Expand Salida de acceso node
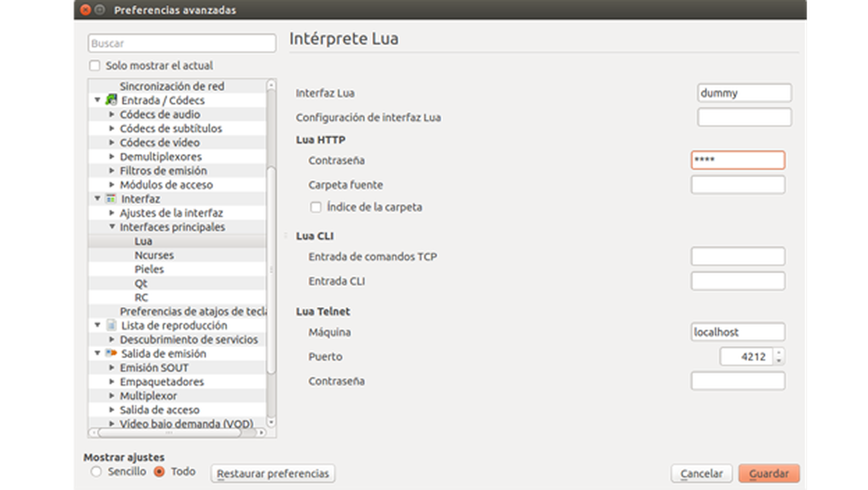The height and width of the screenshot is (490, 868). [x=111, y=410]
